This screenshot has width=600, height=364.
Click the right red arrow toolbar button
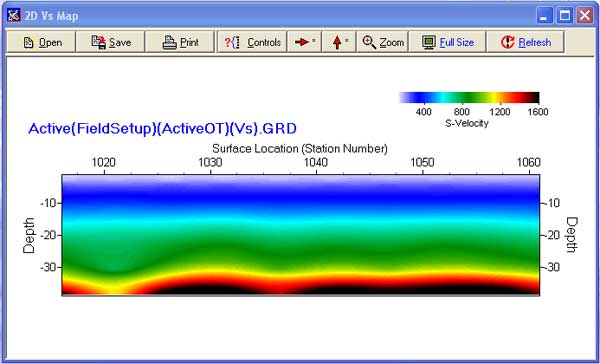304,42
